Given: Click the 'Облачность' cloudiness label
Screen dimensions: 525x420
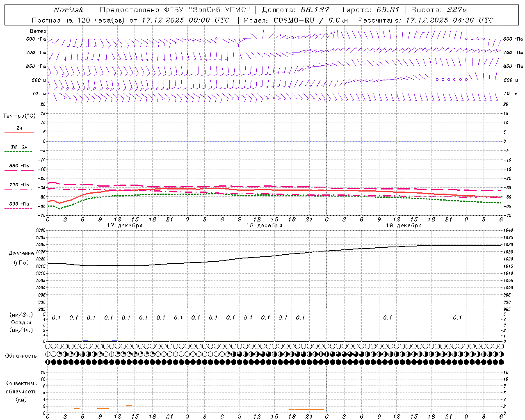Looking at the screenshot, I should pyautogui.click(x=21, y=356).
